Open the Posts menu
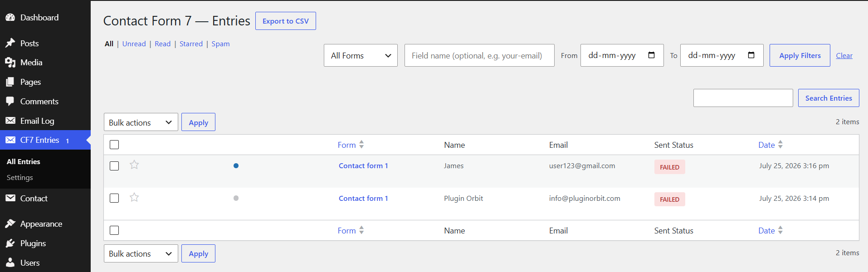 coord(29,44)
